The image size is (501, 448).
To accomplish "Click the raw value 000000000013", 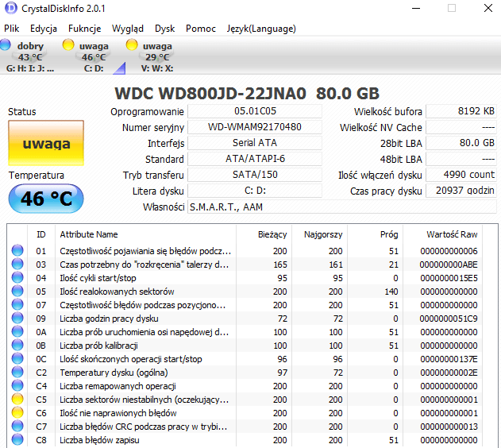I will coord(449,427).
